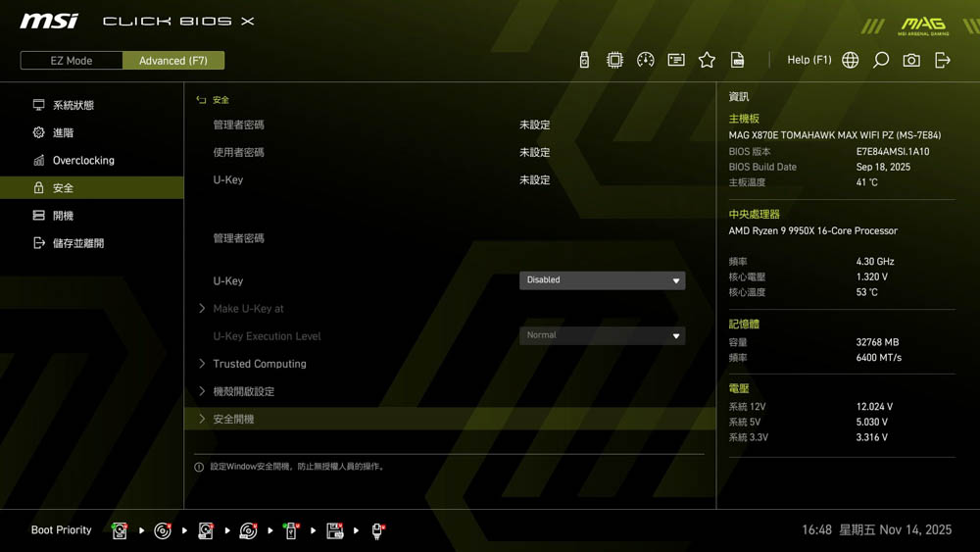This screenshot has height=552, width=980.
Task: Open the search magnifier icon
Action: pyautogui.click(x=881, y=60)
